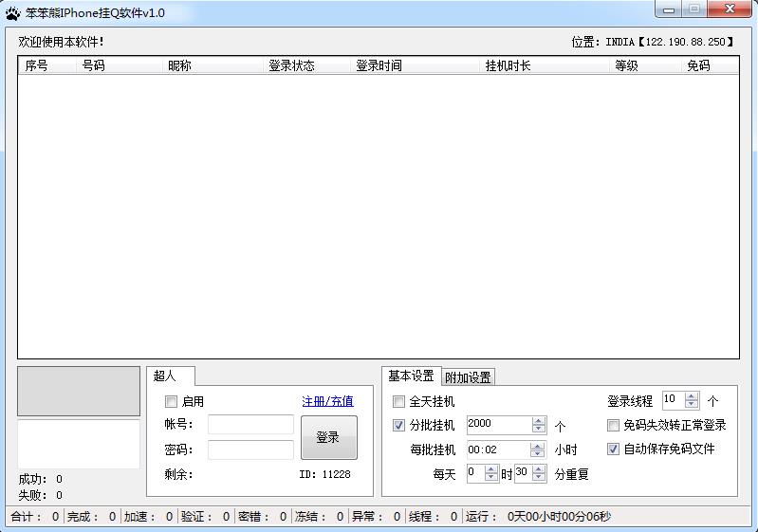
Task: Click the 位置: INDIA IP address text
Action: pos(653,42)
